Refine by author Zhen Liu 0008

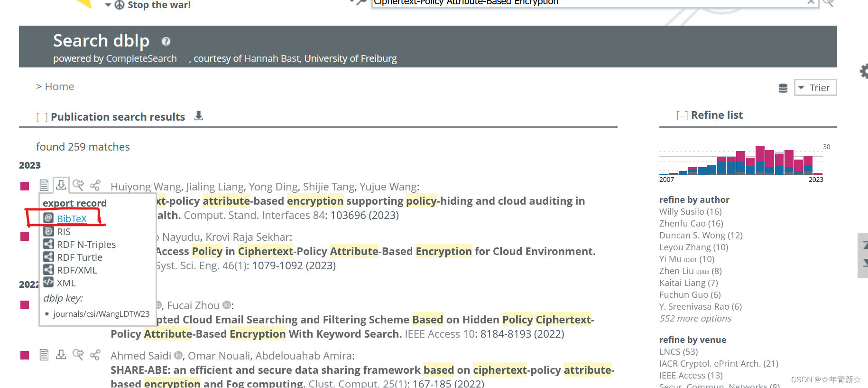pyautogui.click(x=690, y=271)
